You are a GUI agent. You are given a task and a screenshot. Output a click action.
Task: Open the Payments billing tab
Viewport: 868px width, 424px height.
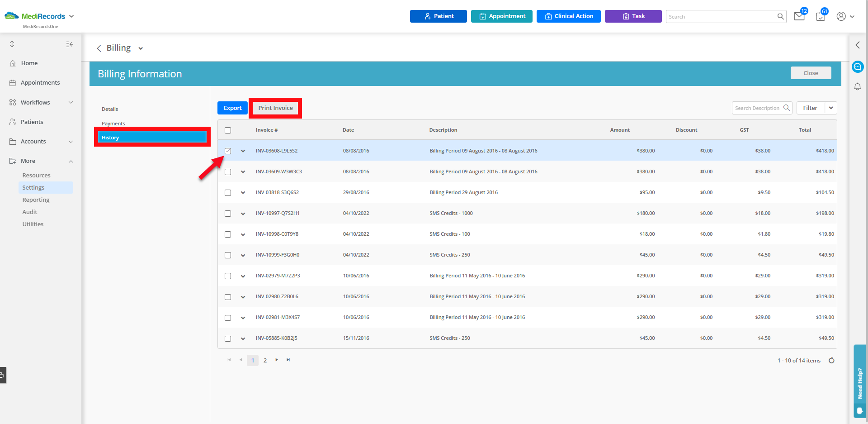point(113,124)
